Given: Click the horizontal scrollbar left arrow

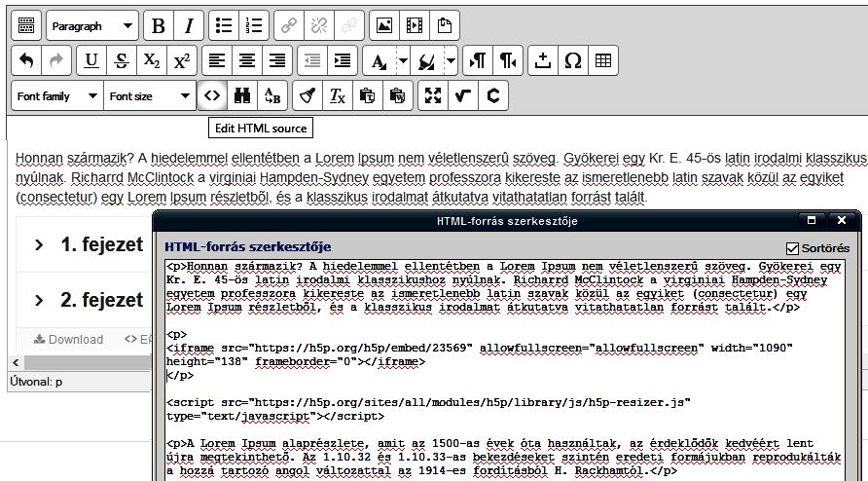Looking at the screenshot, I should (16, 363).
